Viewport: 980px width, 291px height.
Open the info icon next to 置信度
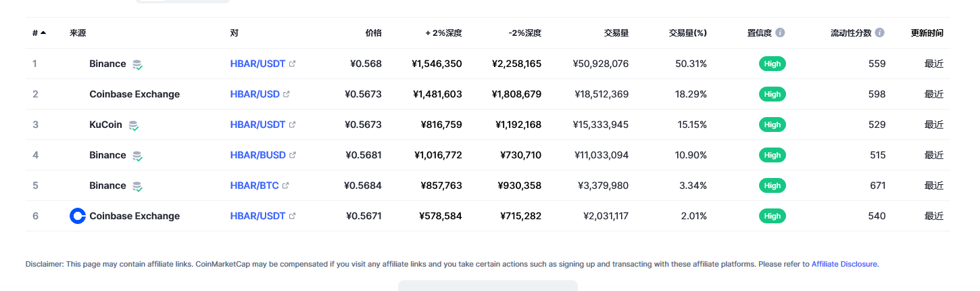pyautogui.click(x=780, y=32)
